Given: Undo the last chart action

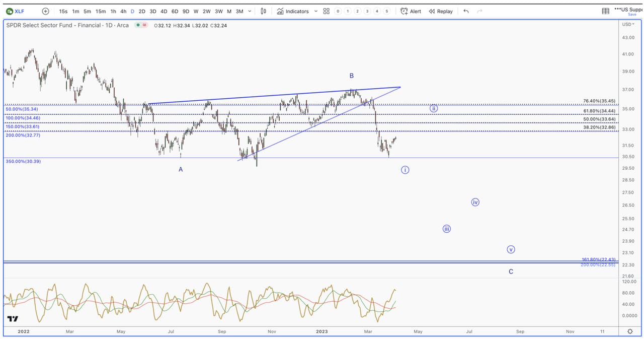Looking at the screenshot, I should click(466, 11).
